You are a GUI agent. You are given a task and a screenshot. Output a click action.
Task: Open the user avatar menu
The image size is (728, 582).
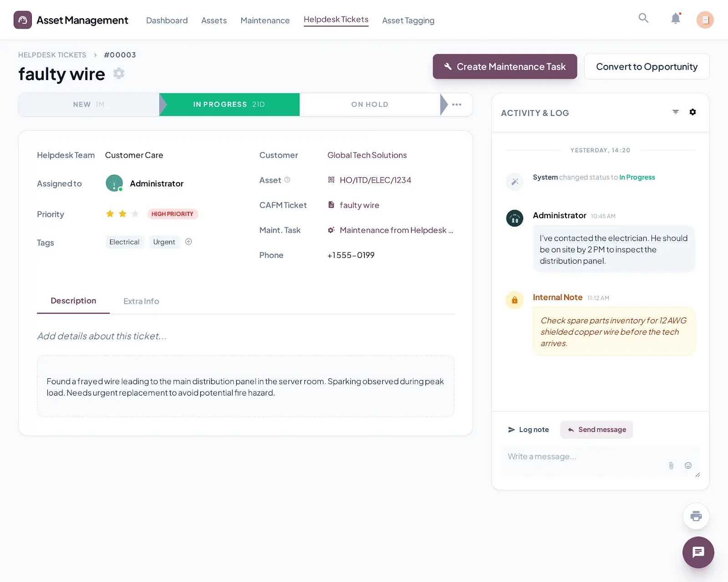click(705, 20)
